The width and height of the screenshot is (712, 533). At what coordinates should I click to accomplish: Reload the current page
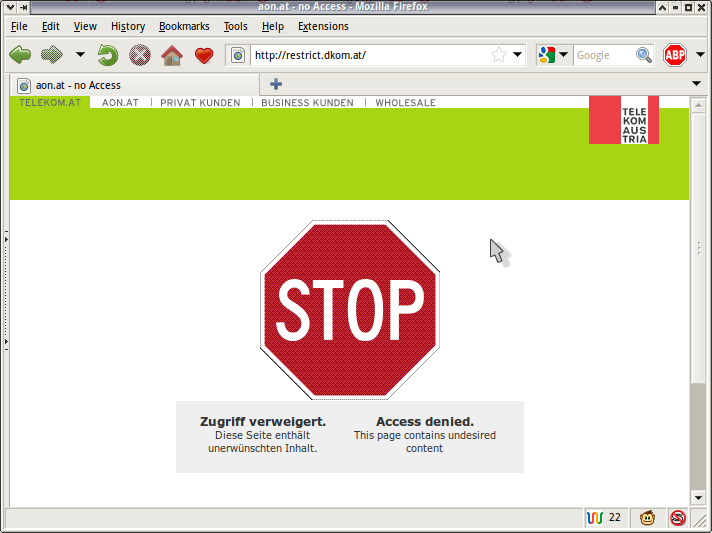(108, 55)
